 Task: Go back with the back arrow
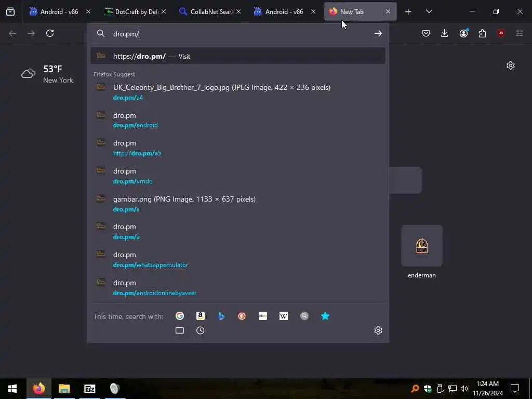pyautogui.click(x=12, y=33)
